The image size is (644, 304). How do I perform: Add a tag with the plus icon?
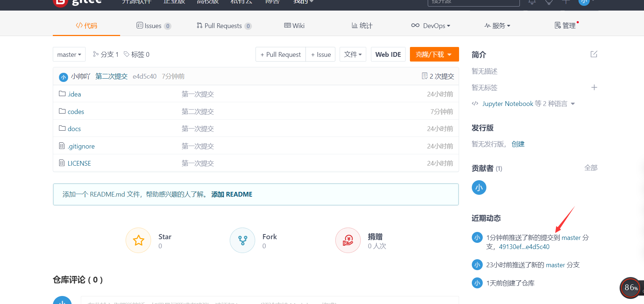[x=594, y=87]
